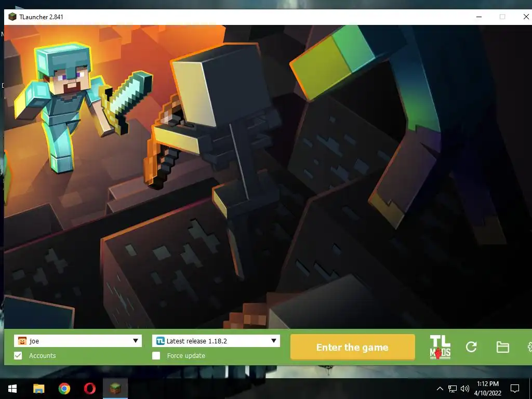Viewport: 532px width, 399px height.
Task: Click the Force update label text
Action: click(x=186, y=355)
